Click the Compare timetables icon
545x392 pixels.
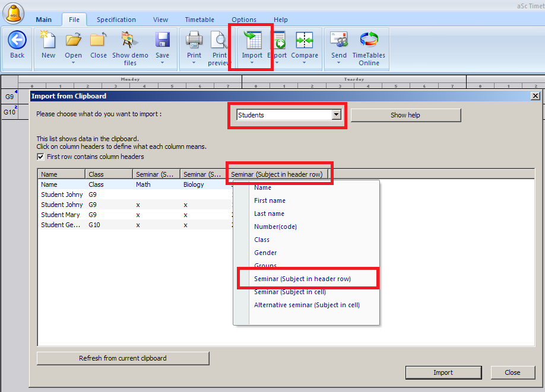click(304, 40)
